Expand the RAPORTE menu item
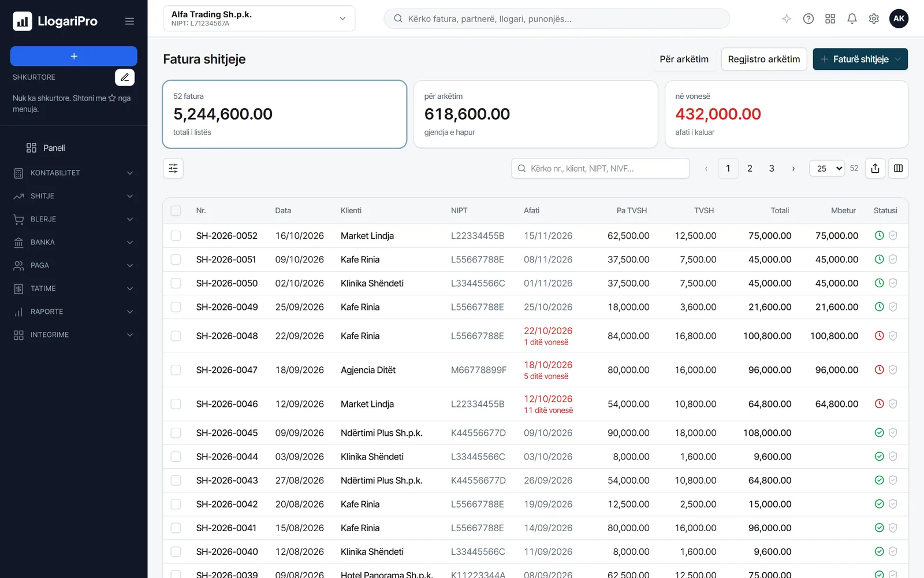Viewport: 924px width, 578px height. (73, 312)
